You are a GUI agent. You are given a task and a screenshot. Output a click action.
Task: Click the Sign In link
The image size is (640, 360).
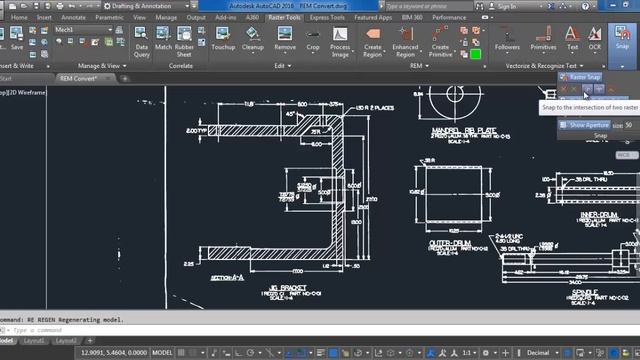[507, 6]
